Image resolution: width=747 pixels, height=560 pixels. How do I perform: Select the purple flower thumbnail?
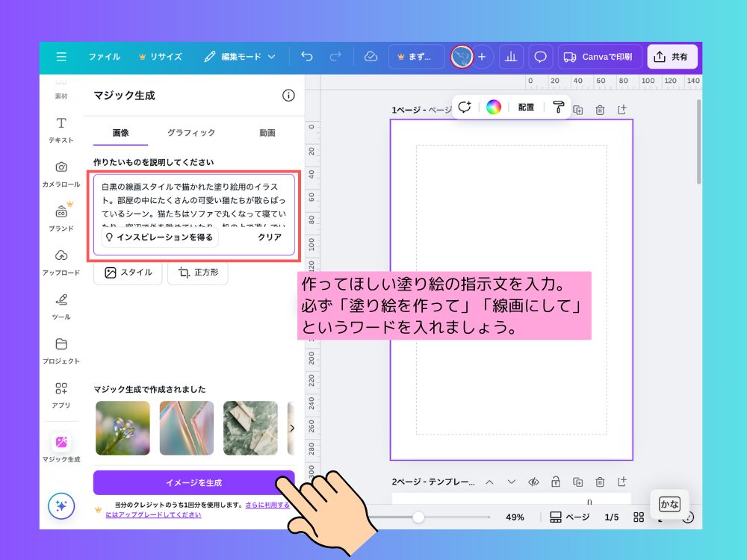123,428
